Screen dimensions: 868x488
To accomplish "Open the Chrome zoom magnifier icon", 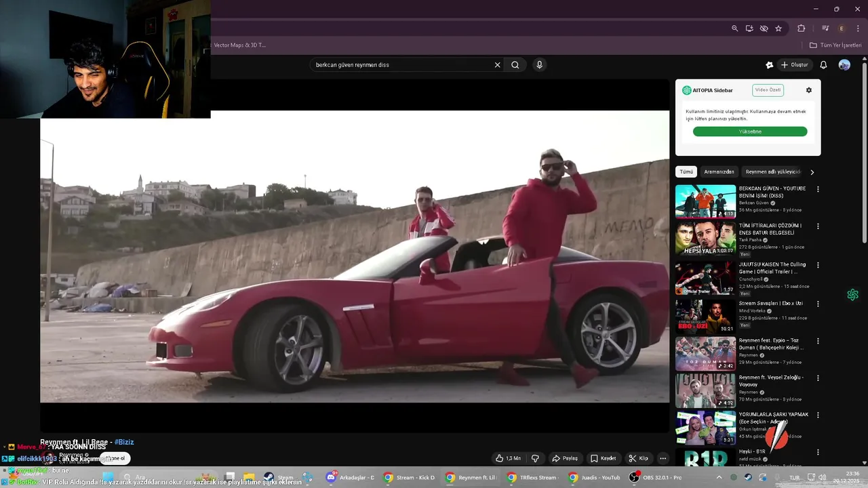I will pos(734,28).
